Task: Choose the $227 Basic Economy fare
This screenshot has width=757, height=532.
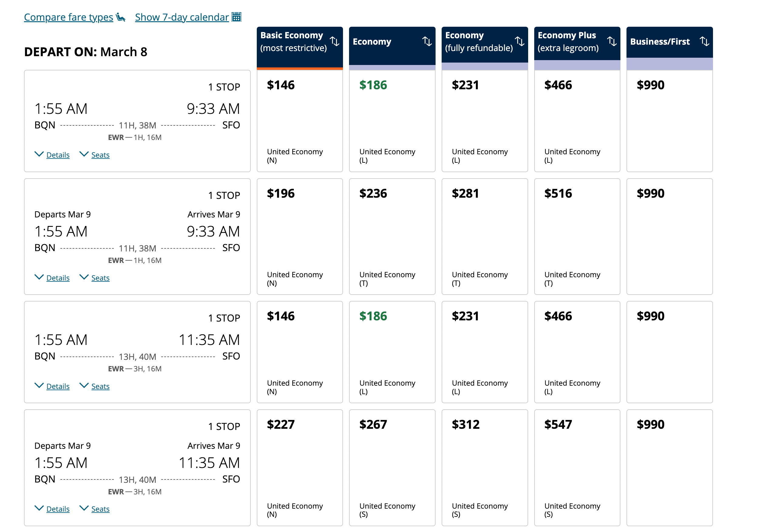Action: [300, 467]
